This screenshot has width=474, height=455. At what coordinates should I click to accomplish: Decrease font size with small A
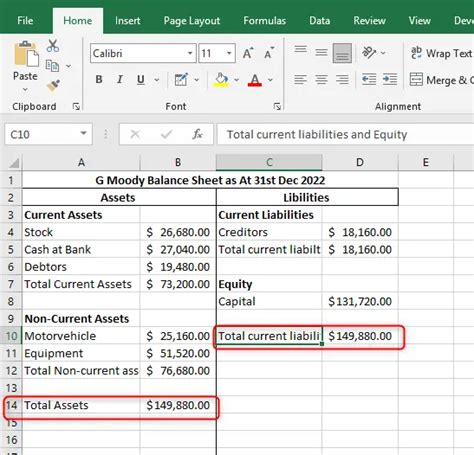click(269, 53)
